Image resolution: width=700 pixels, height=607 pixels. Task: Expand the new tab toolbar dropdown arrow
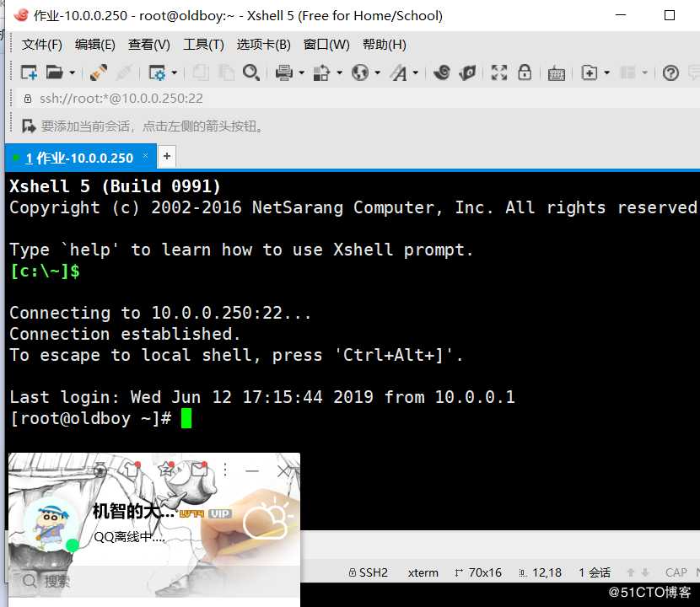click(606, 73)
